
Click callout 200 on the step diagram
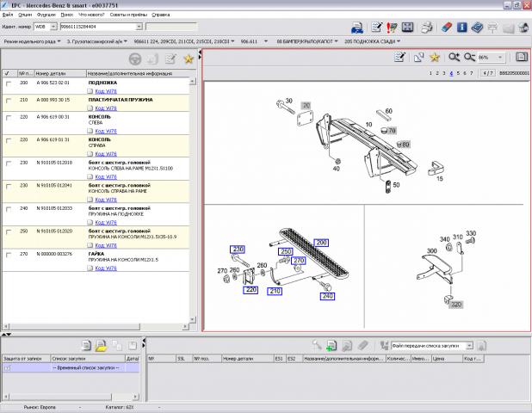pyautogui.click(x=321, y=243)
